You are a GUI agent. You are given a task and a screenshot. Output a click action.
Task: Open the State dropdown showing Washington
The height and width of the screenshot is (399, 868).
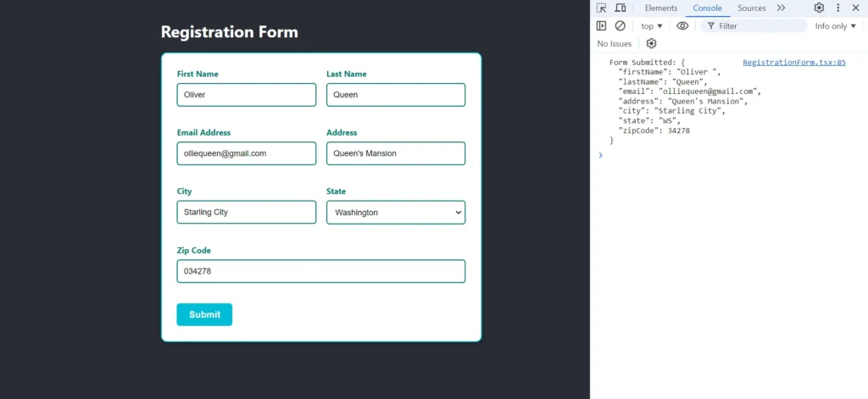pos(396,212)
